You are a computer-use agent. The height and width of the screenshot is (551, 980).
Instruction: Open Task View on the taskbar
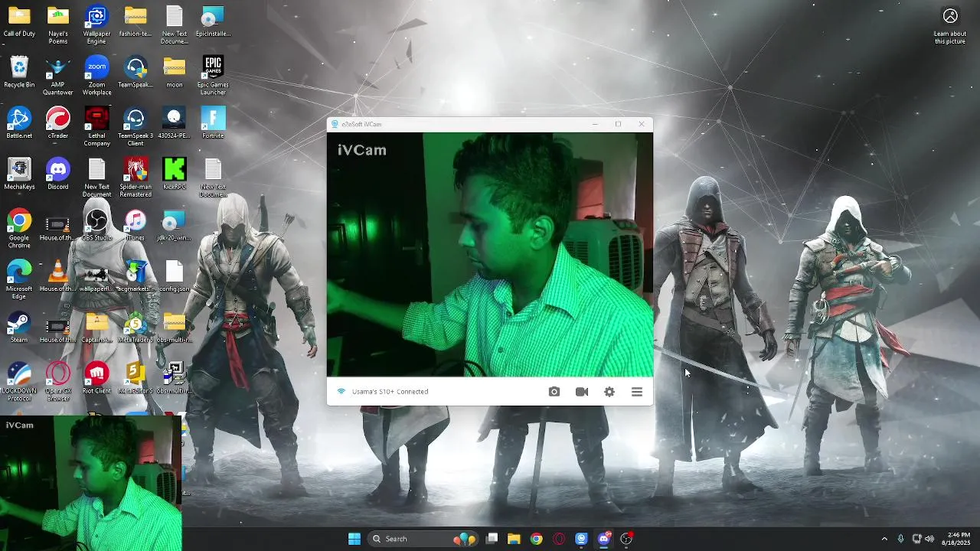pos(492,539)
